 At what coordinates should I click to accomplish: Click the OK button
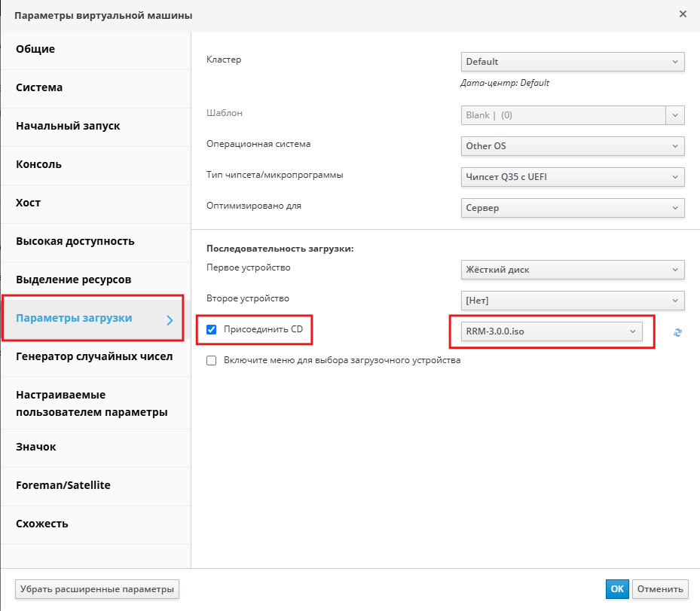tap(617, 589)
